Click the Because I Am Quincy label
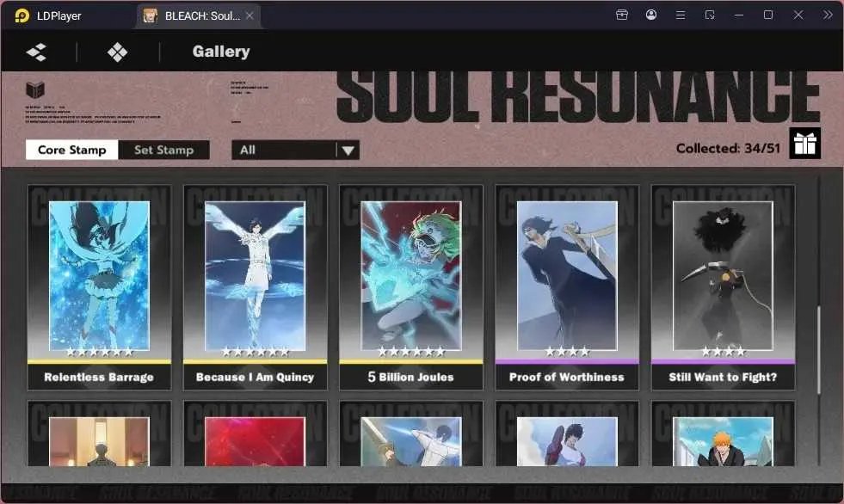 [x=256, y=377]
